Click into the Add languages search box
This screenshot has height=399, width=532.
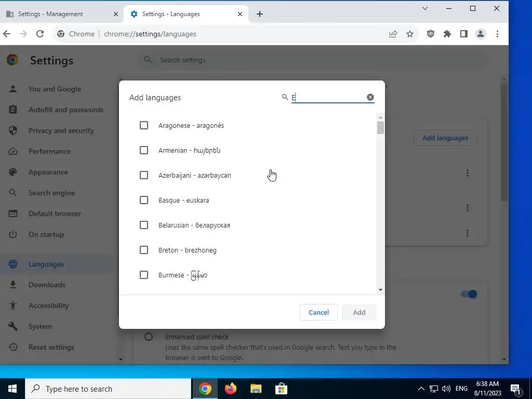pyautogui.click(x=328, y=97)
